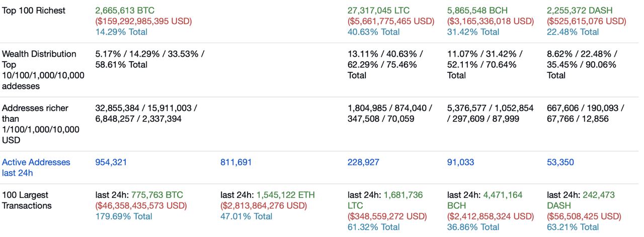Select Dash addresses count starting 667,606
The width and height of the screenshot is (644, 237).
pyautogui.click(x=585, y=113)
